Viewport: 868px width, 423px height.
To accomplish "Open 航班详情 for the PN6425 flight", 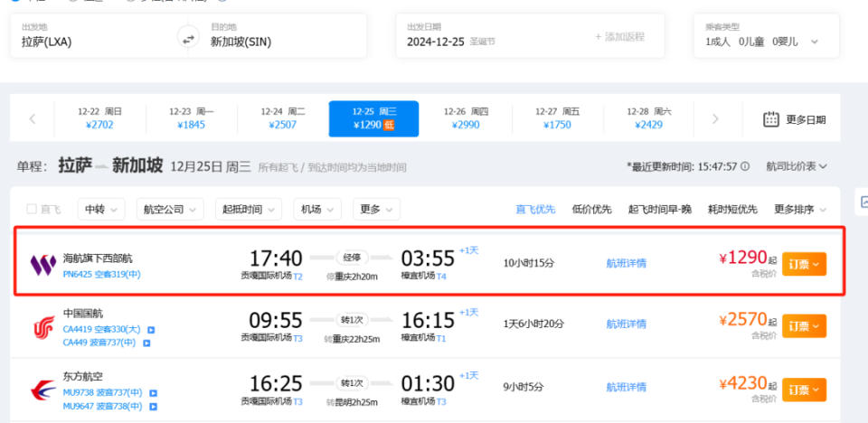I will click(x=626, y=263).
